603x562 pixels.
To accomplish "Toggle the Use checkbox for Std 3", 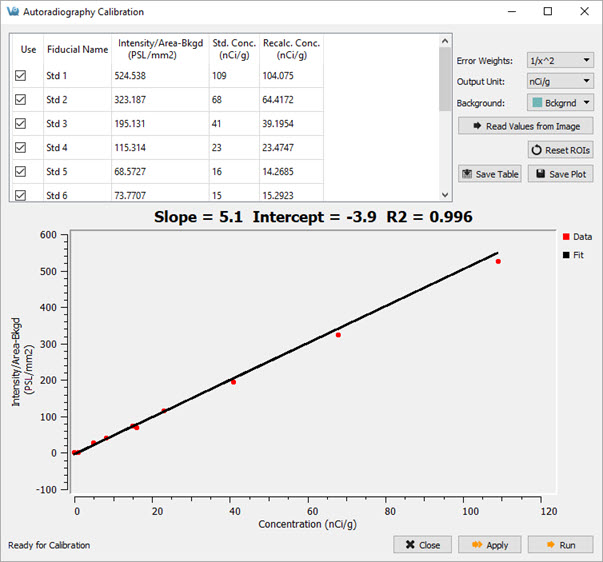I will coord(21,124).
